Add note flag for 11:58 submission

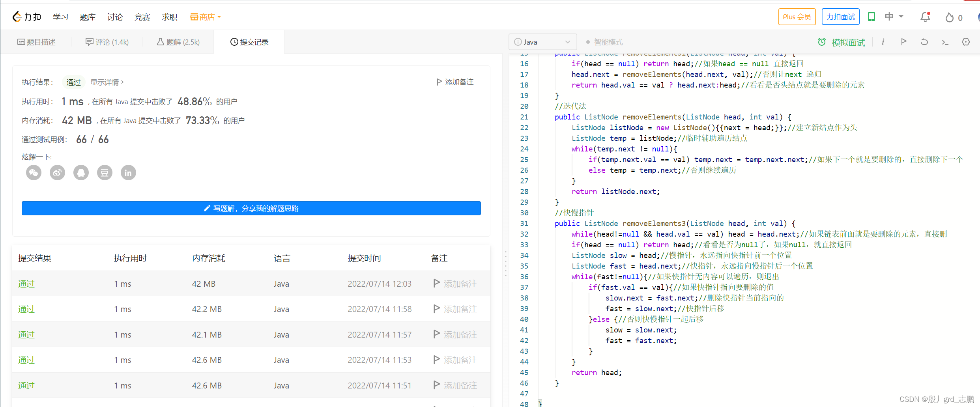pyautogui.click(x=436, y=308)
